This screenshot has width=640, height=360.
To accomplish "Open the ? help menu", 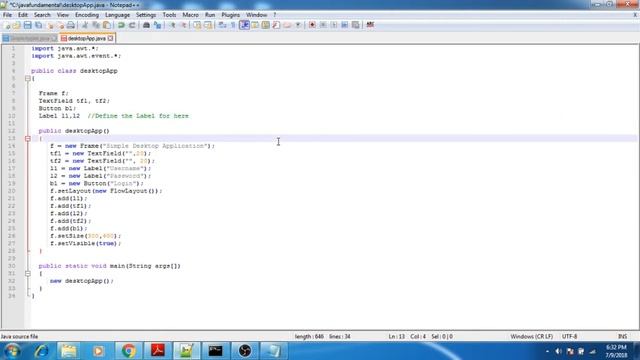I will [275, 15].
